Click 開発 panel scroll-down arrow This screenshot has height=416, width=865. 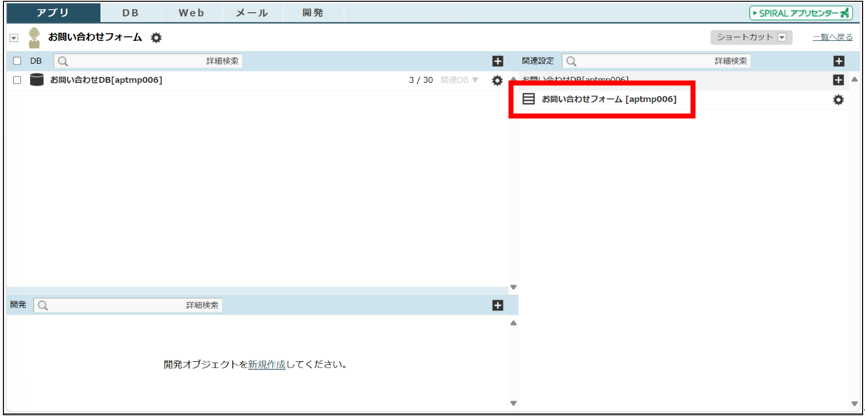(513, 403)
